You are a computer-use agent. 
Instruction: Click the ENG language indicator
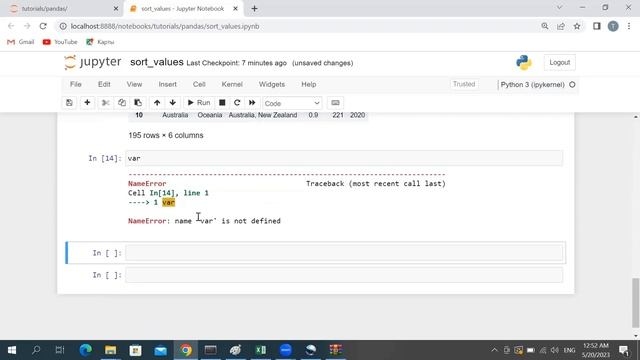click(x=569, y=350)
